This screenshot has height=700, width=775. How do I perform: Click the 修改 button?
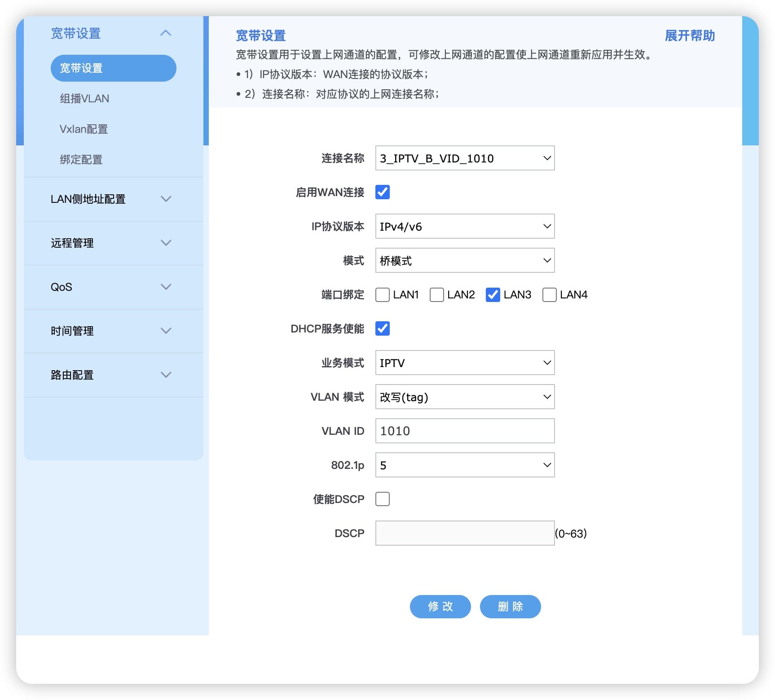(x=440, y=607)
